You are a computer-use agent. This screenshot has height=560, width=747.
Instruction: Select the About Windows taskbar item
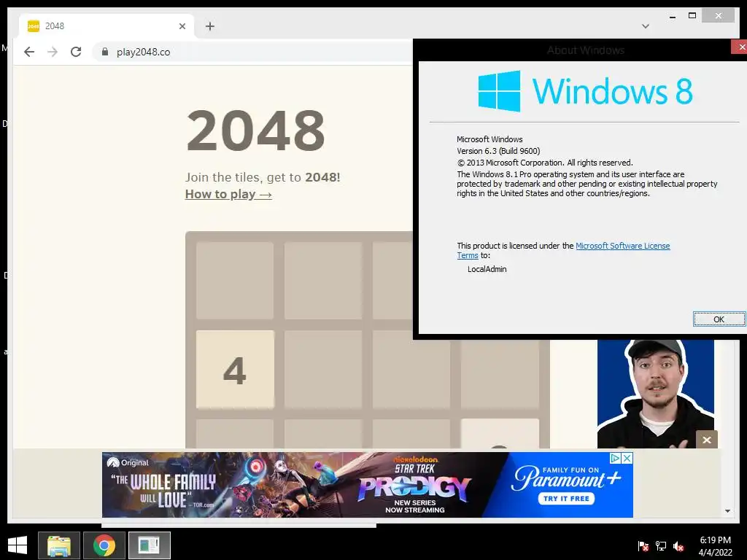pyautogui.click(x=149, y=545)
